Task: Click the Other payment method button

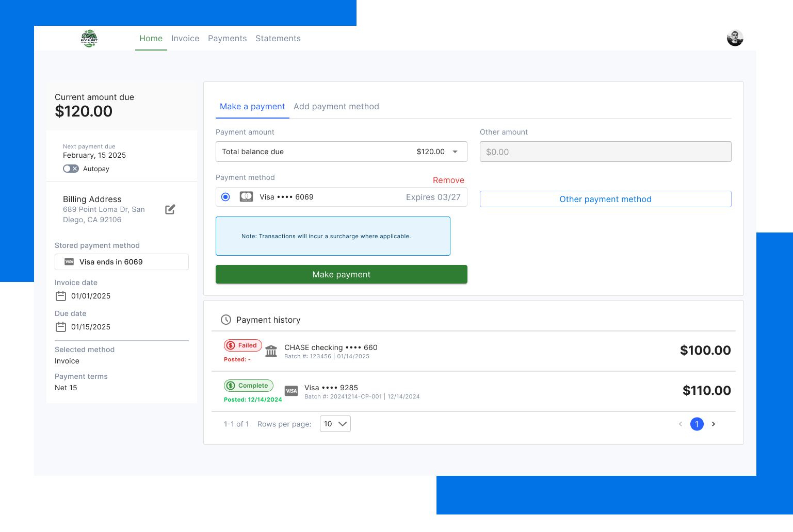Action: (605, 199)
